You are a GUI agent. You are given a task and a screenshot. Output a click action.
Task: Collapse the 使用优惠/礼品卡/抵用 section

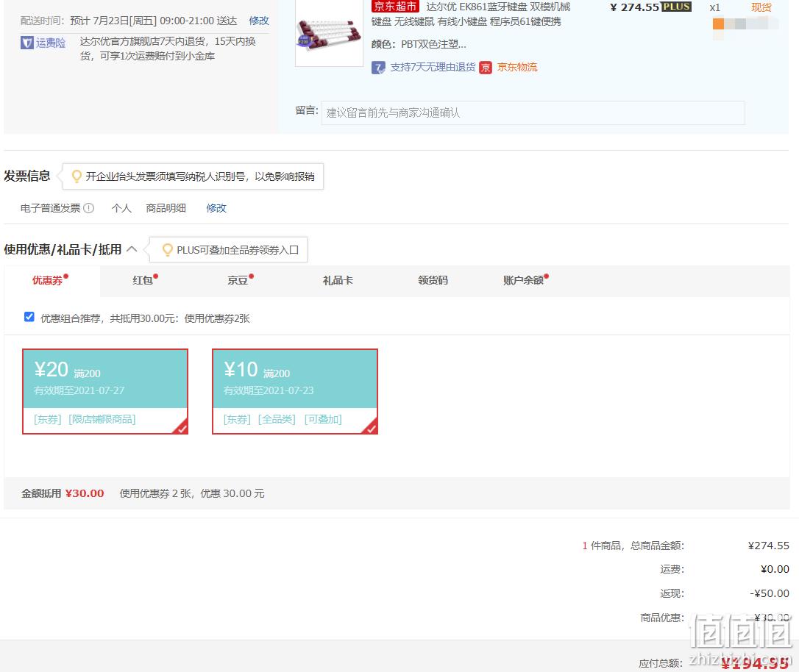[x=132, y=249]
